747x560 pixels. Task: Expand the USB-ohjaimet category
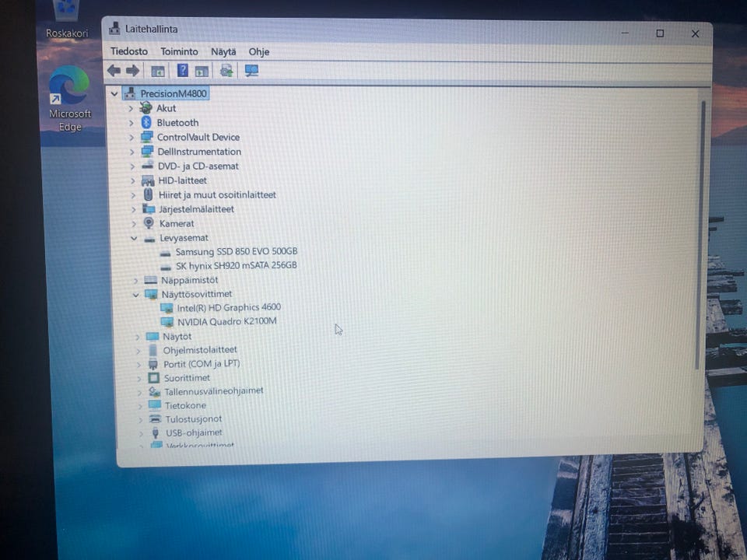pos(141,433)
